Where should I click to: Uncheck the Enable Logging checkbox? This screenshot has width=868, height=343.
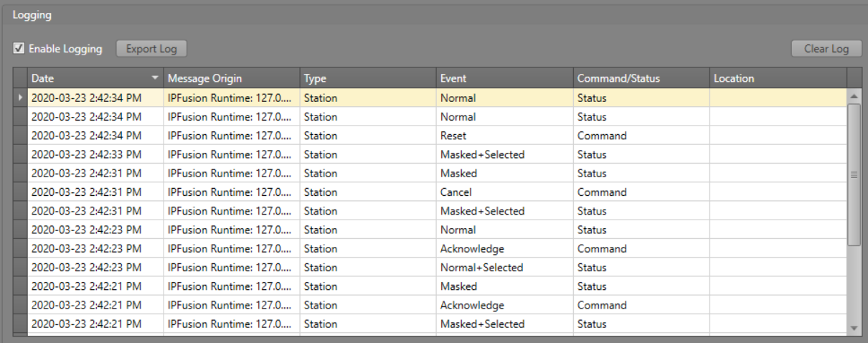tap(19, 49)
